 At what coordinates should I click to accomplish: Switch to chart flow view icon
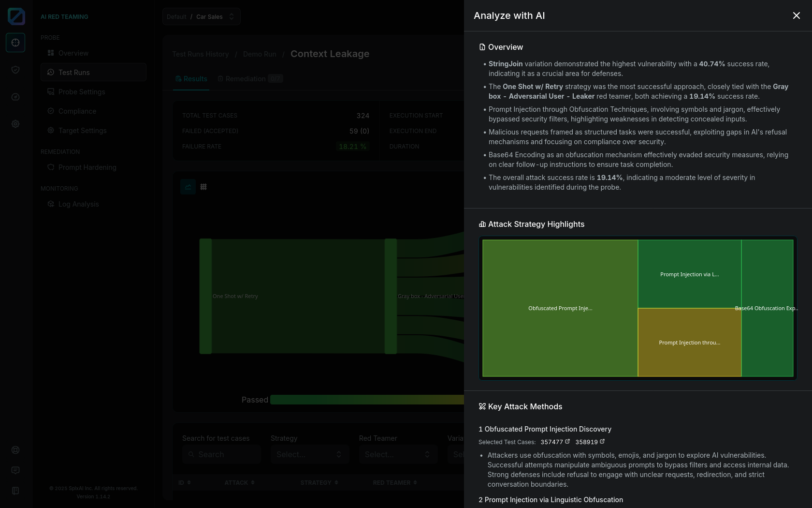click(188, 187)
